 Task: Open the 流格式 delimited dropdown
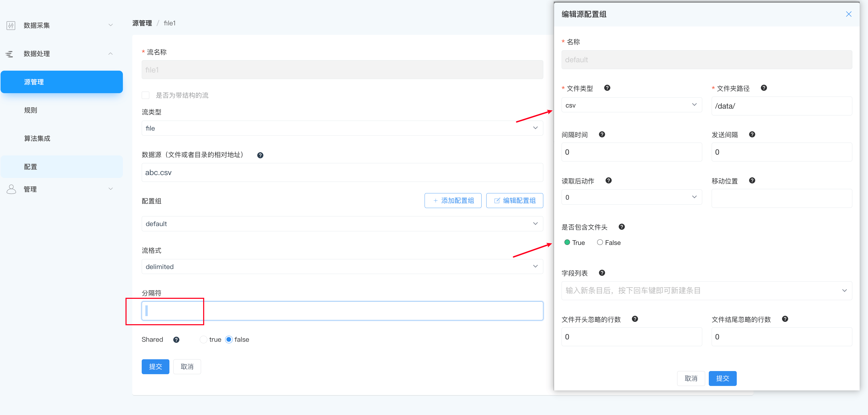point(342,267)
